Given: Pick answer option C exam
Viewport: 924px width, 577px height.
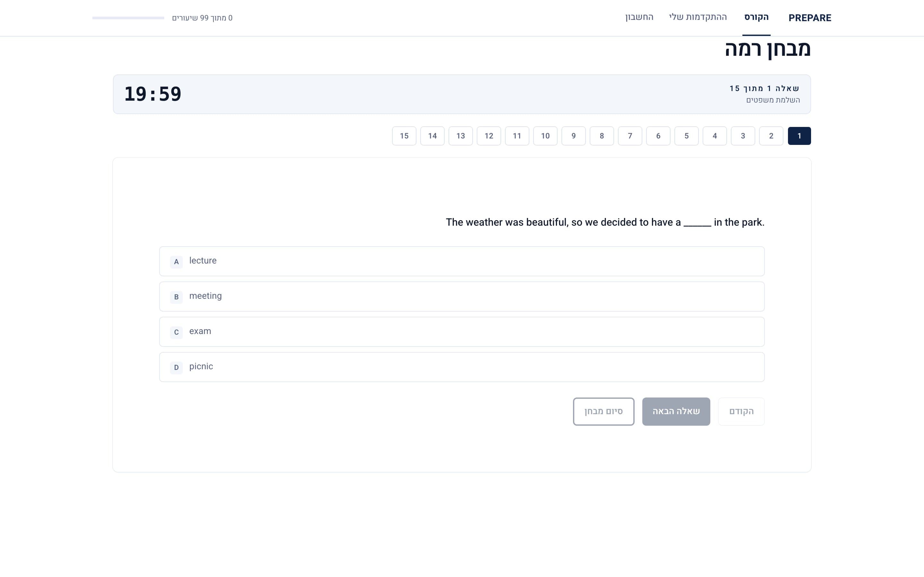Looking at the screenshot, I should pos(462,332).
